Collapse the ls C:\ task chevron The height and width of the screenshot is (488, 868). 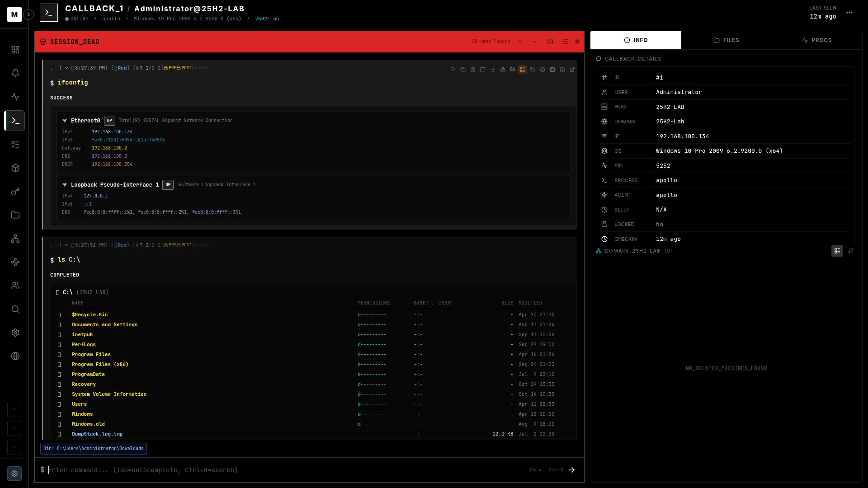(x=66, y=245)
